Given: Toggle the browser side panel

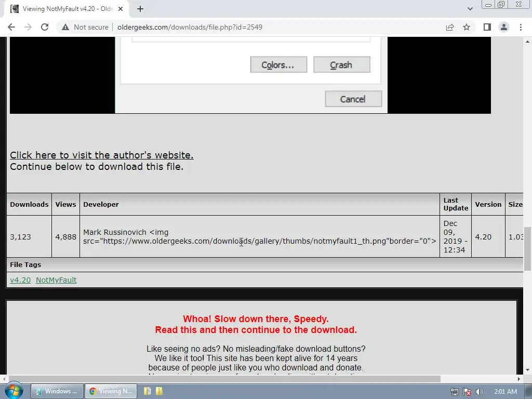Looking at the screenshot, I should [487, 27].
